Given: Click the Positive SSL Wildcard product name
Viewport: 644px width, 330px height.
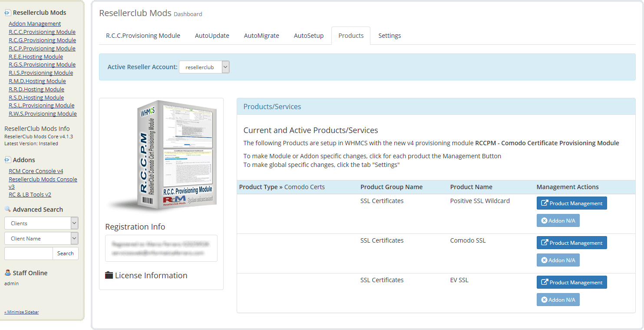Looking at the screenshot, I should pos(480,201).
